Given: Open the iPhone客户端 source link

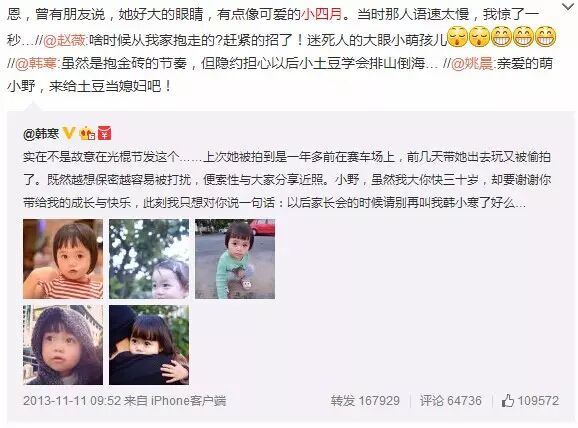Looking at the screenshot, I should [189, 401].
